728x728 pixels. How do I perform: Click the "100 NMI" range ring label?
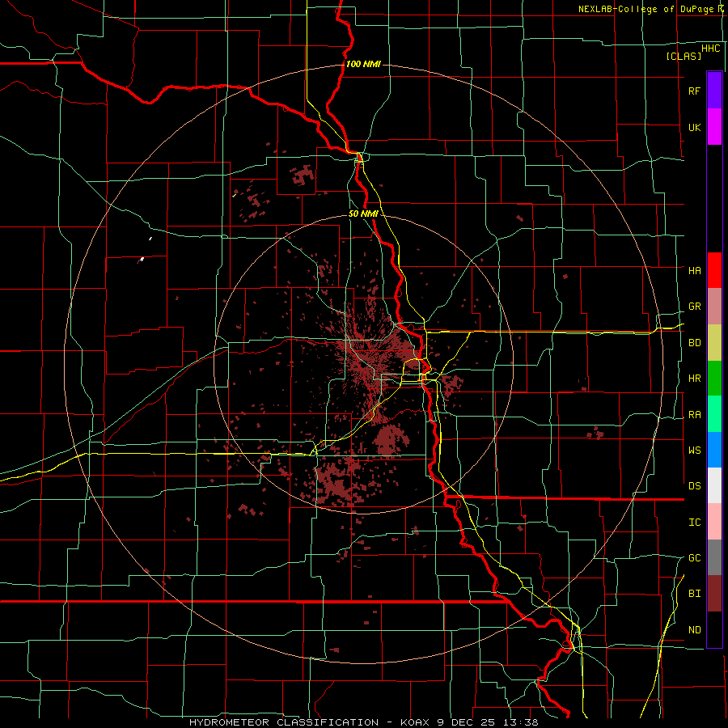point(363,64)
